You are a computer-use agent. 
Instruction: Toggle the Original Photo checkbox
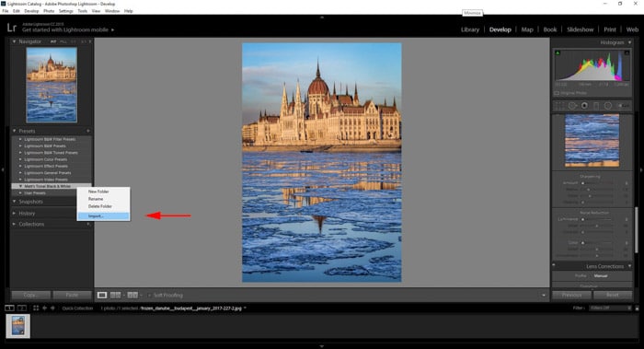pyautogui.click(x=557, y=93)
